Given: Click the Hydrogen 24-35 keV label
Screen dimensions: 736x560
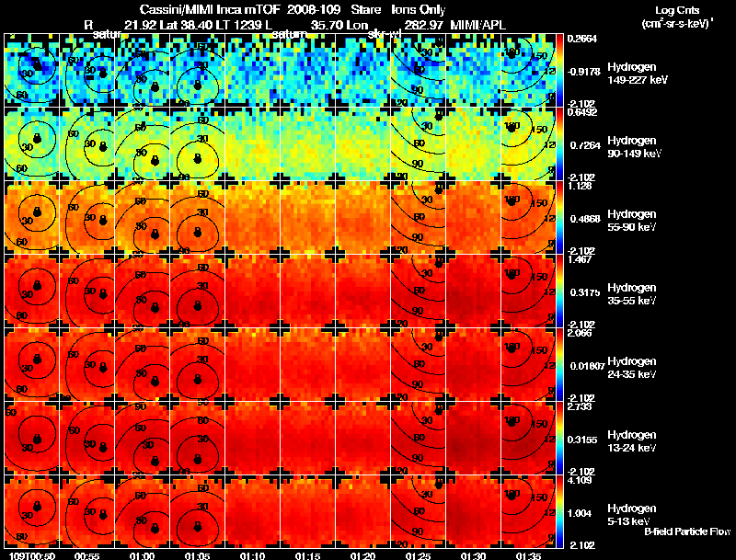Looking at the screenshot, I should coord(632,367).
